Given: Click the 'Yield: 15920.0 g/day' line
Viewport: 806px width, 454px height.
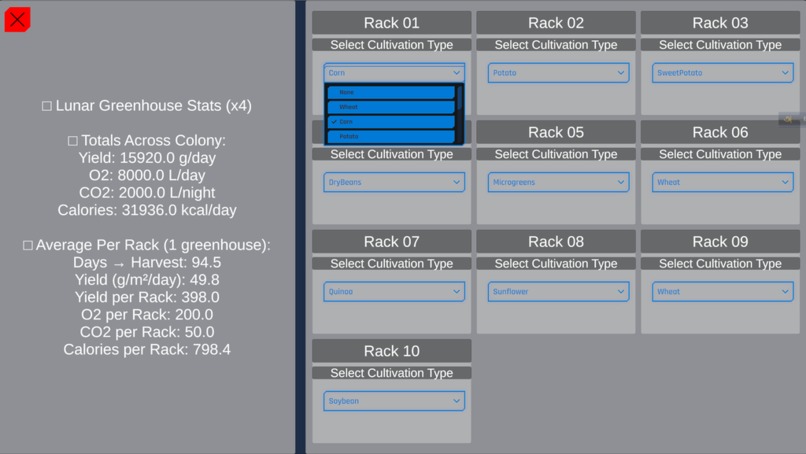Looking at the screenshot, I should tap(147, 158).
